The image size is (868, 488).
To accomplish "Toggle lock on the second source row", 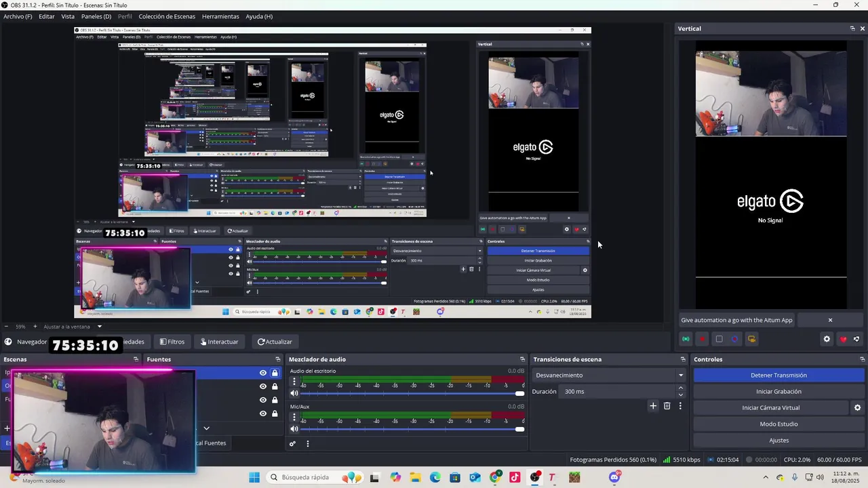I will (275, 386).
